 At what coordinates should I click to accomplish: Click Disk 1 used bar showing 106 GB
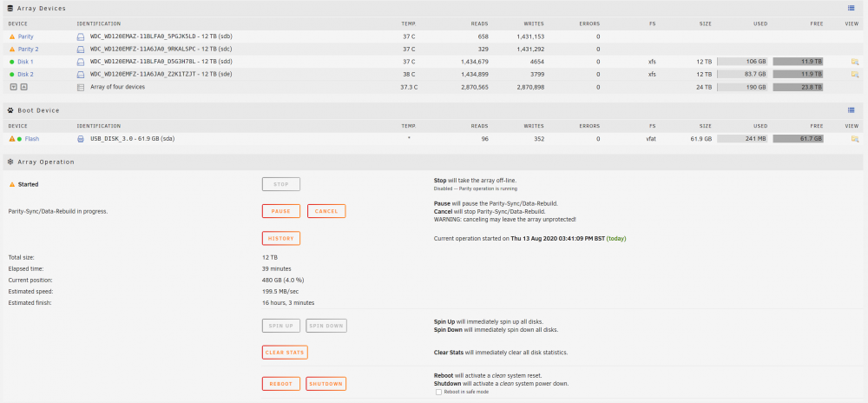[x=742, y=62]
